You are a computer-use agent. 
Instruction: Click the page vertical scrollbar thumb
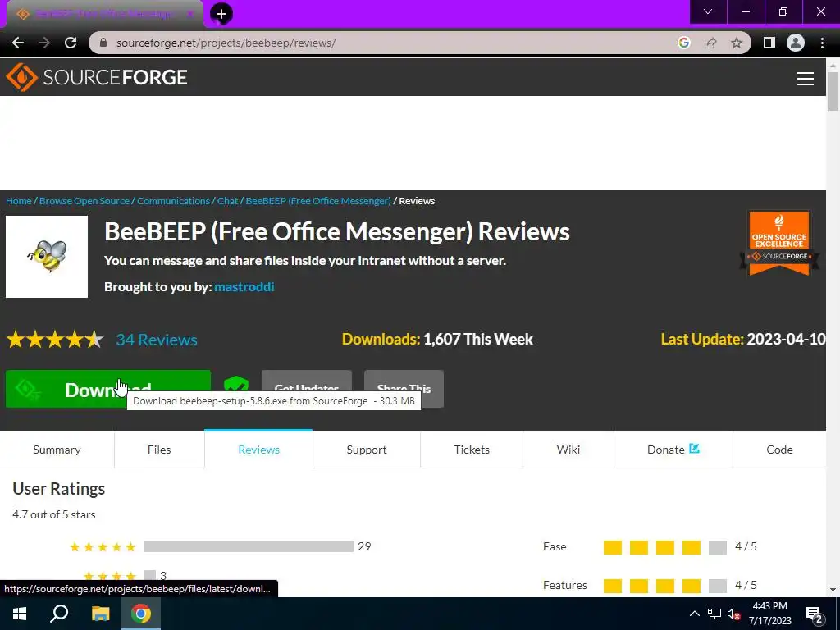[x=833, y=91]
